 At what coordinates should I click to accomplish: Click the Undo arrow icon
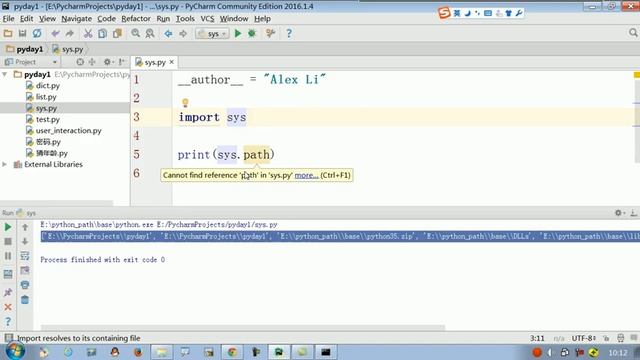(55, 33)
